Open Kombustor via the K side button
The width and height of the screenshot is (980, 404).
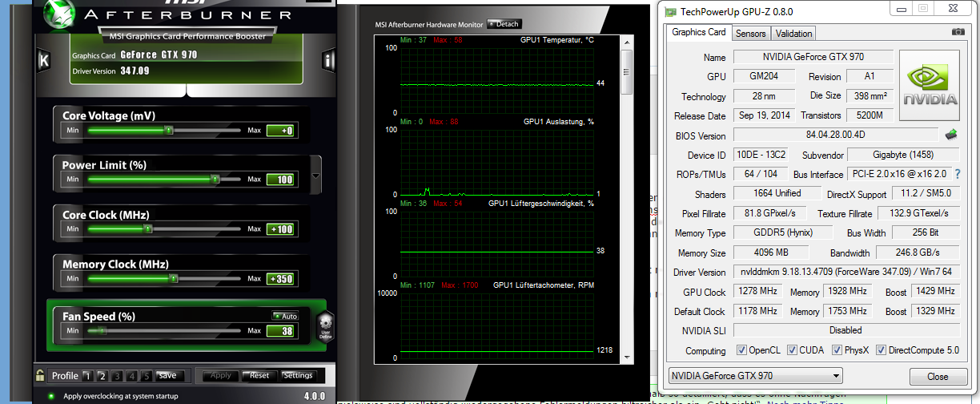click(x=43, y=60)
